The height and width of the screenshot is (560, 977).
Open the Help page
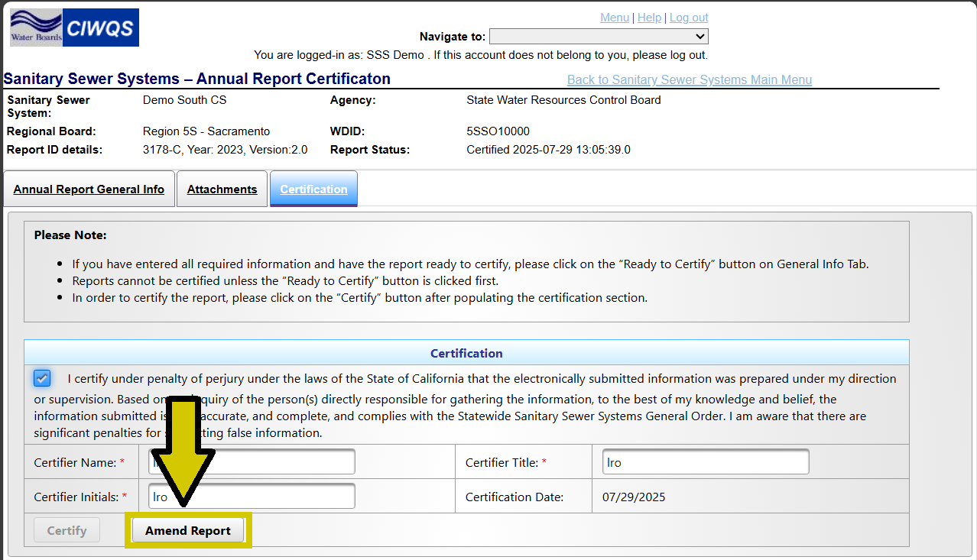tap(649, 17)
